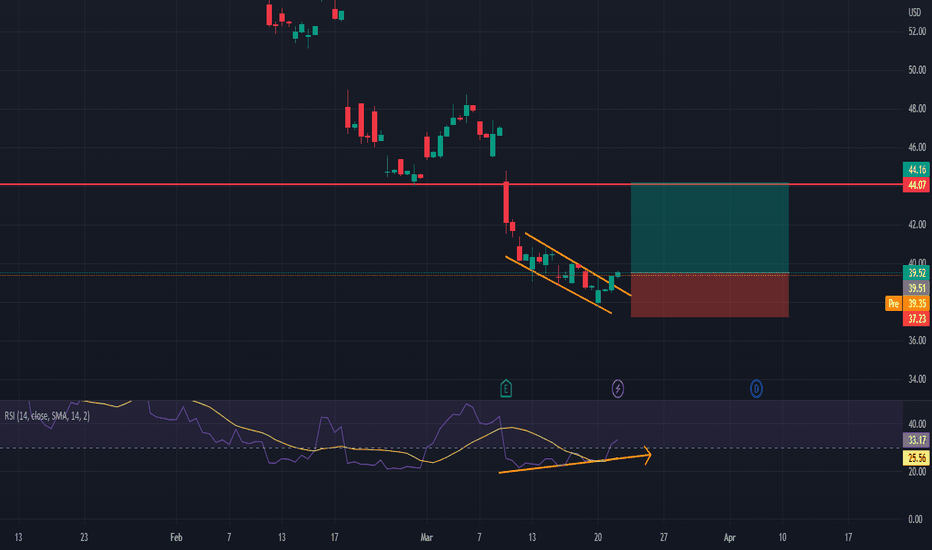Image resolution: width=932 pixels, height=550 pixels.
Task: Click the 48.00 price axis label
Action: (917, 109)
